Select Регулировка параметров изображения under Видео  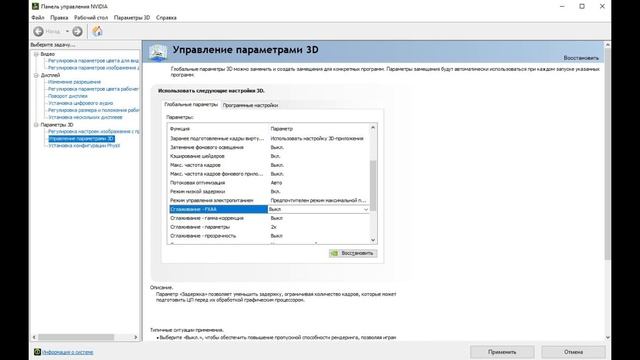[x=93, y=68]
